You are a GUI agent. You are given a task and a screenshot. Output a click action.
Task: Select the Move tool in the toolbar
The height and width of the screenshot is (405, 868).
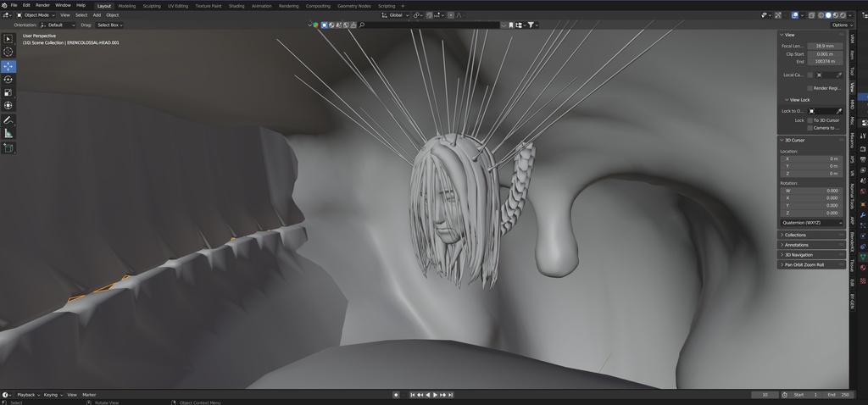8,66
